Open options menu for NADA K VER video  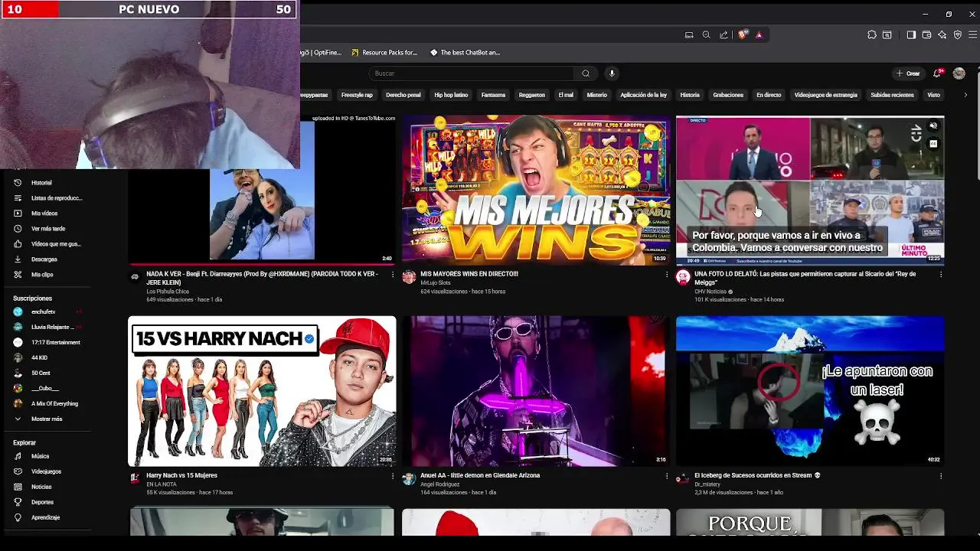[393, 274]
